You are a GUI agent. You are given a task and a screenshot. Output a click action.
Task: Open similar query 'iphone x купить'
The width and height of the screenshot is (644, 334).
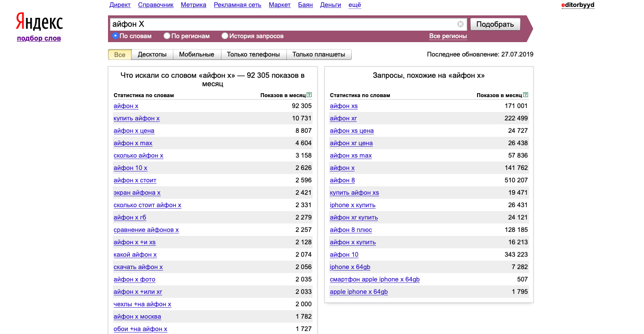[x=353, y=205]
